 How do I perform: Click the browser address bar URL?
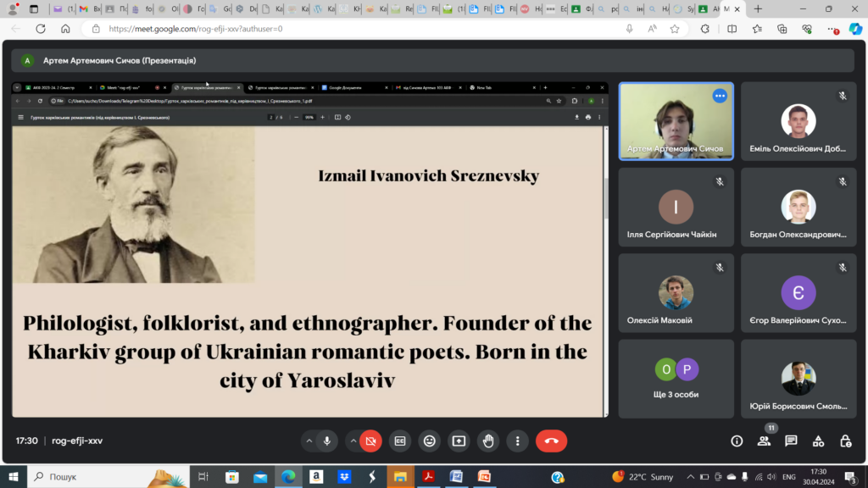click(339, 28)
